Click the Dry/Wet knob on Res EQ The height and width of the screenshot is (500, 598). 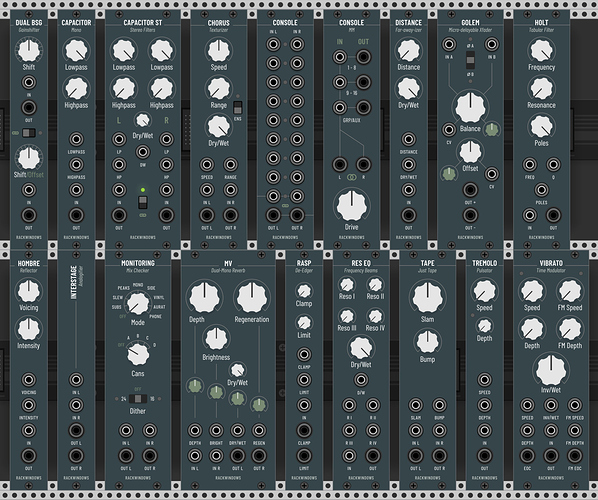(361, 348)
